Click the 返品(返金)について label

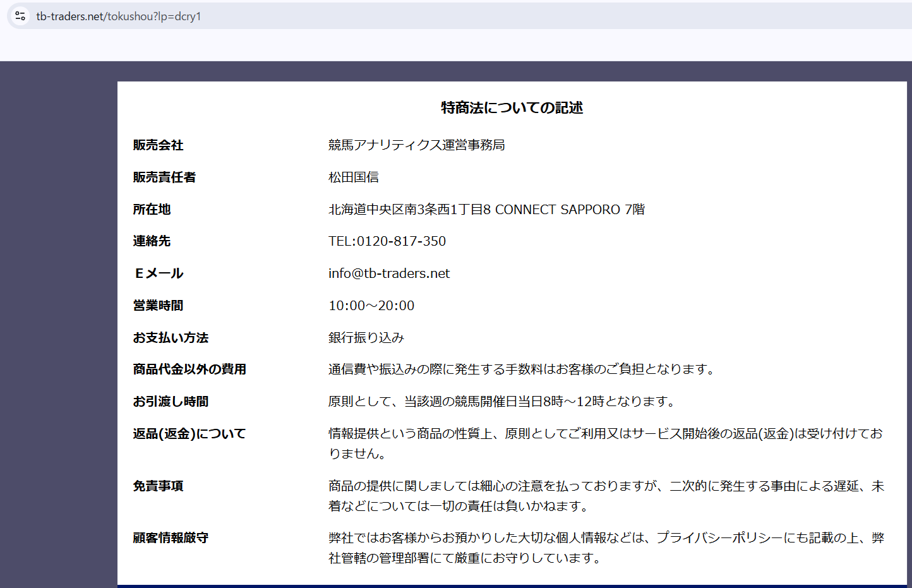189,434
